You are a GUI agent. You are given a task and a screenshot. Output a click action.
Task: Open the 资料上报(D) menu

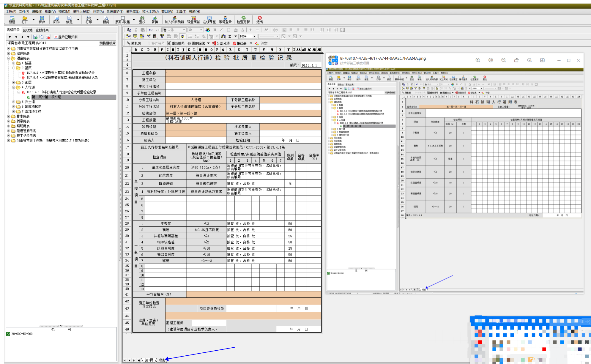point(81,12)
